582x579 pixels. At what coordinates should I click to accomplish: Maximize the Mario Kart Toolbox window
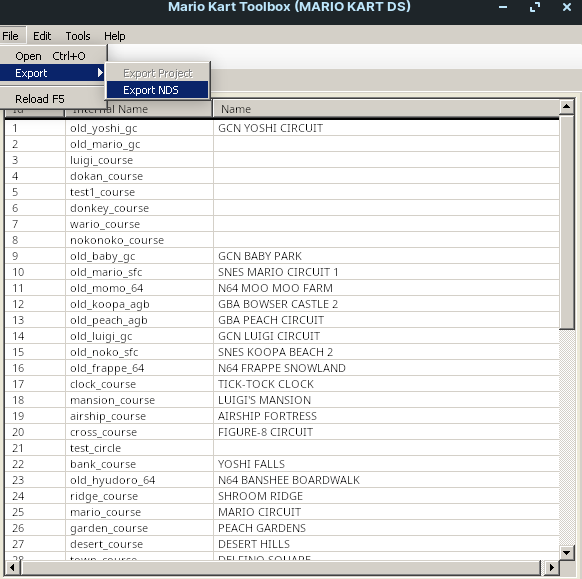[x=535, y=7]
